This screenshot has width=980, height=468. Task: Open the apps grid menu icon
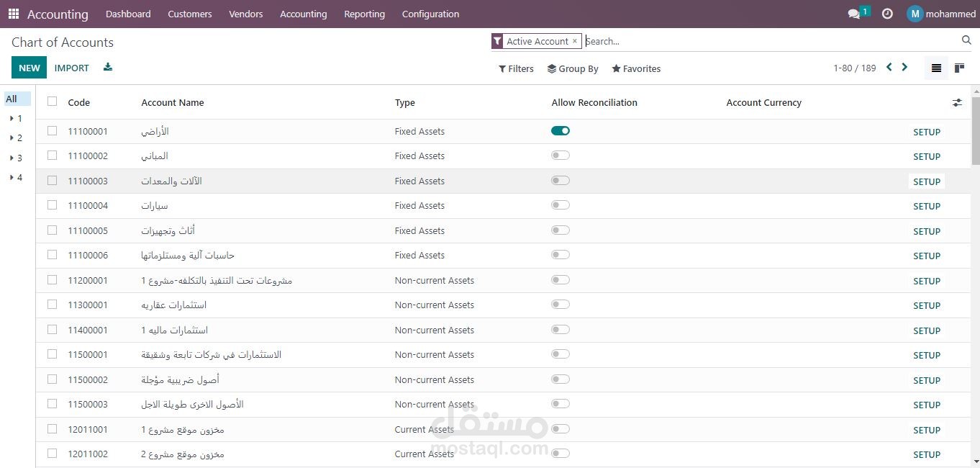(14, 14)
